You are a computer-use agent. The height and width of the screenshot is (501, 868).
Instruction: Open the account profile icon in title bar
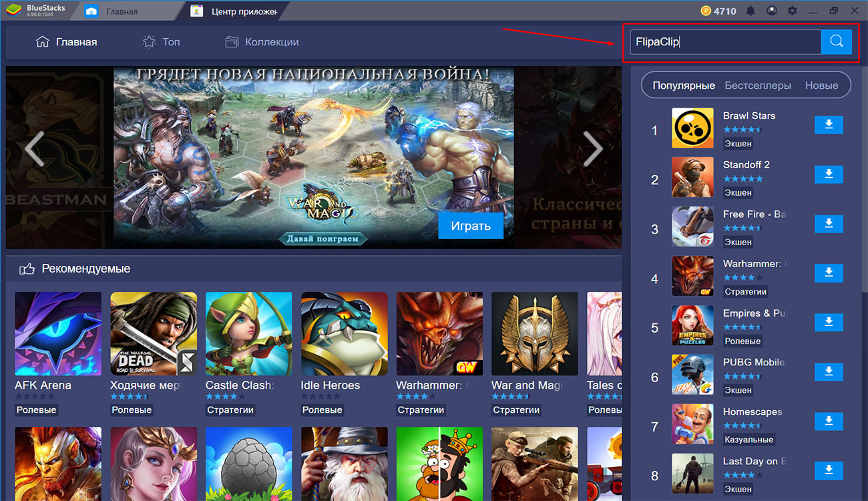click(772, 11)
